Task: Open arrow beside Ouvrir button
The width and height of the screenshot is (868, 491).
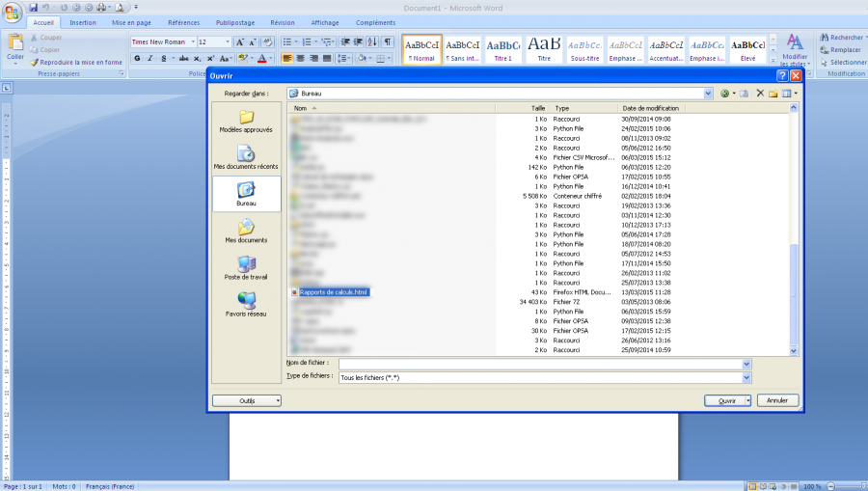Action: click(747, 400)
